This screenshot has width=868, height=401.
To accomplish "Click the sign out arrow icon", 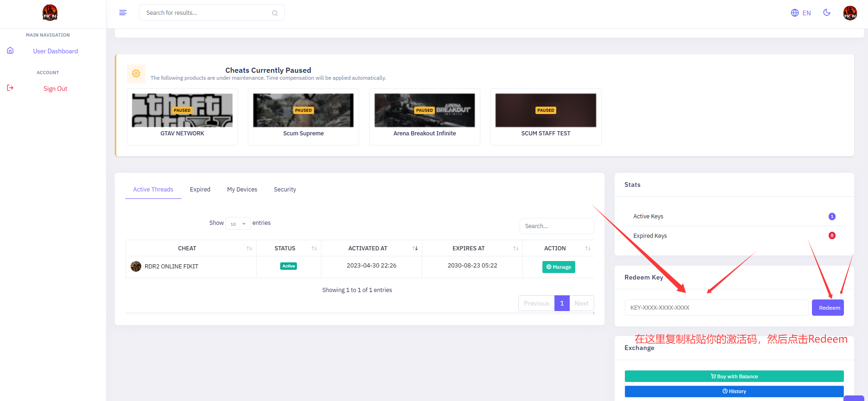I will (x=10, y=88).
